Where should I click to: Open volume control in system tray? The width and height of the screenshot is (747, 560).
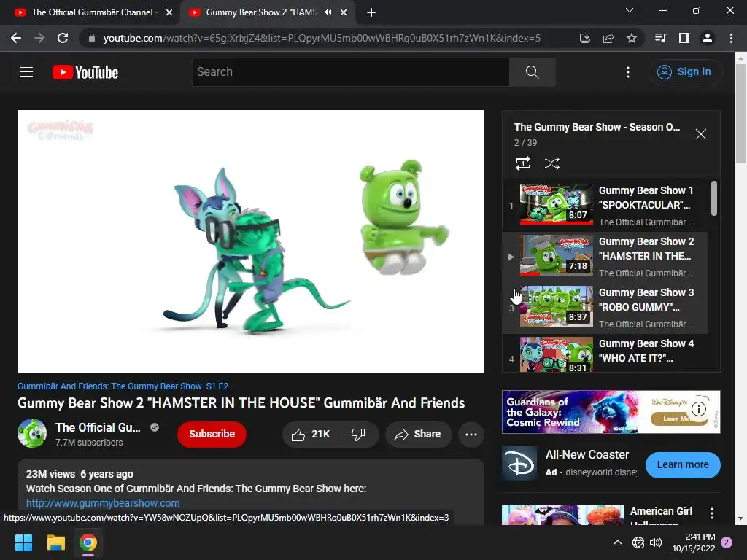(656, 542)
